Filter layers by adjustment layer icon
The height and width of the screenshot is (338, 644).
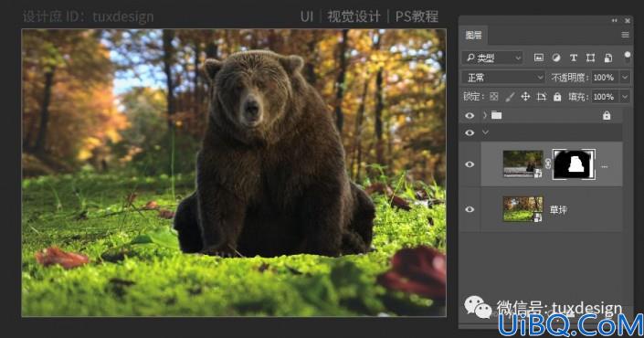(x=555, y=58)
